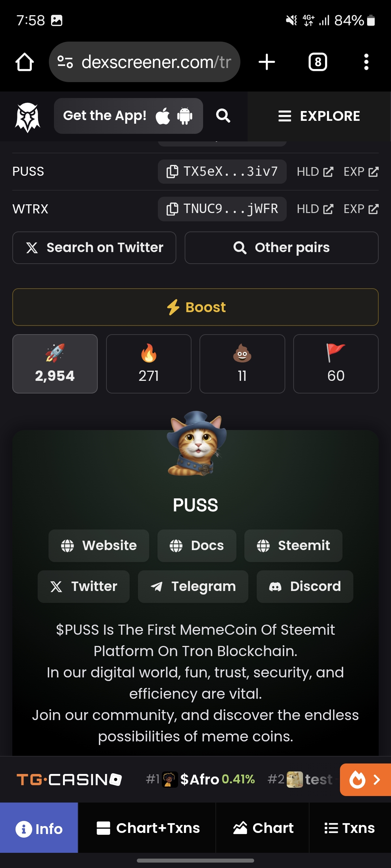Screen dimensions: 391x868
Task: Expand trending list with orange flame arrow
Action: click(x=365, y=780)
